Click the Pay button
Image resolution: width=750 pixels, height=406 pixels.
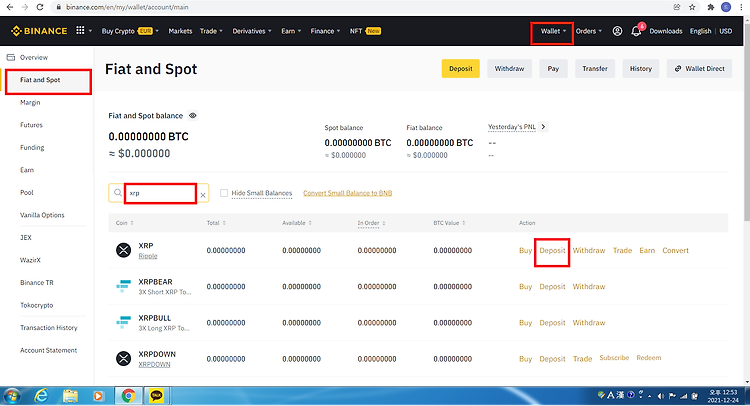tap(553, 68)
